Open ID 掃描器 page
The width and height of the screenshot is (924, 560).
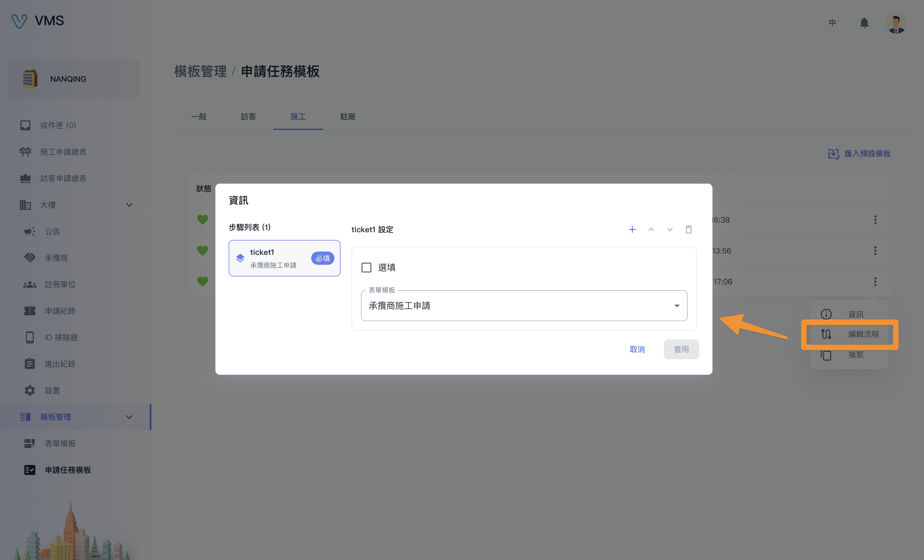[75, 338]
